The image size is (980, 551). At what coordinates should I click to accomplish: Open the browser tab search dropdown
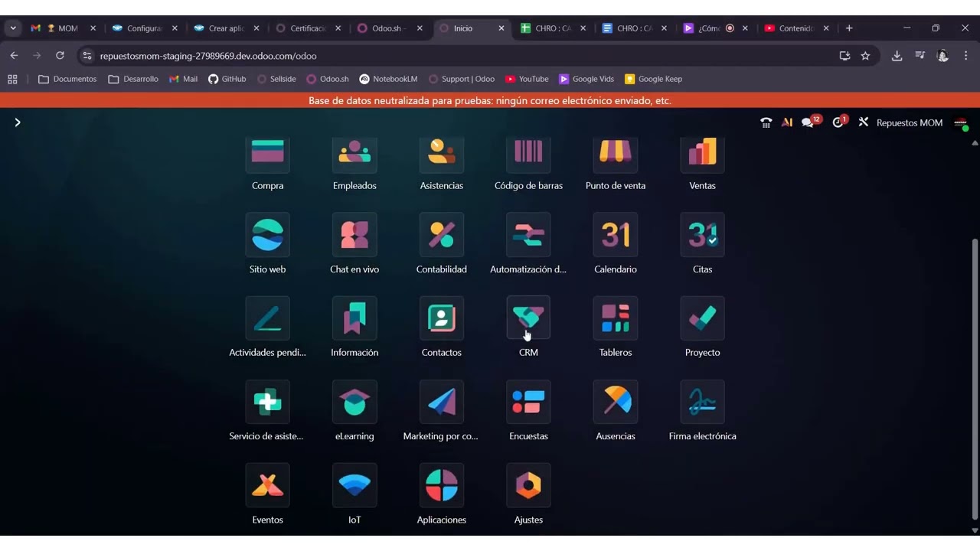point(13,28)
